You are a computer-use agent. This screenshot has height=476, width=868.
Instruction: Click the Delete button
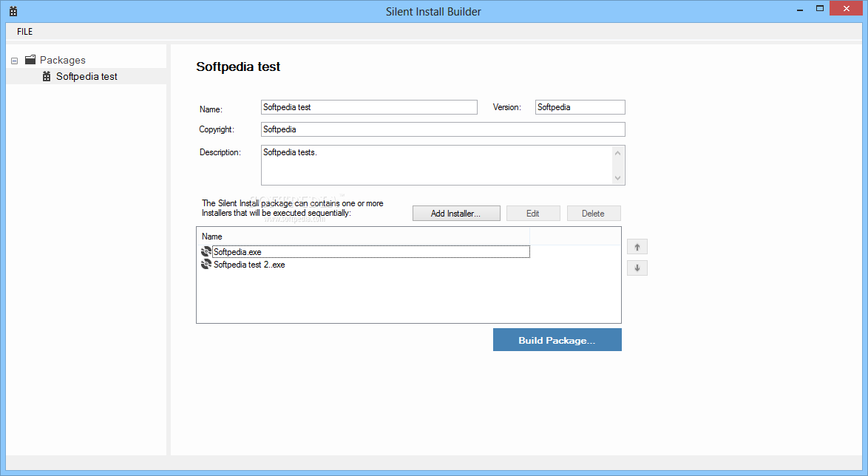point(594,213)
